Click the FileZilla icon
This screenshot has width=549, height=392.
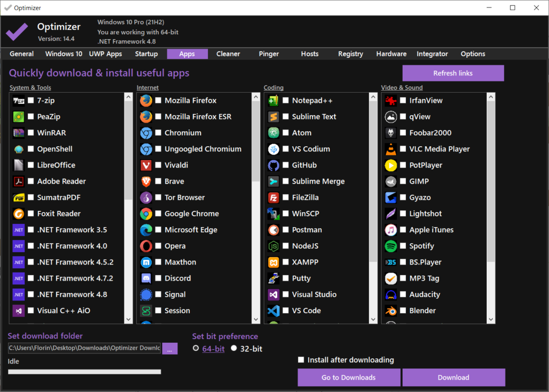tap(273, 198)
